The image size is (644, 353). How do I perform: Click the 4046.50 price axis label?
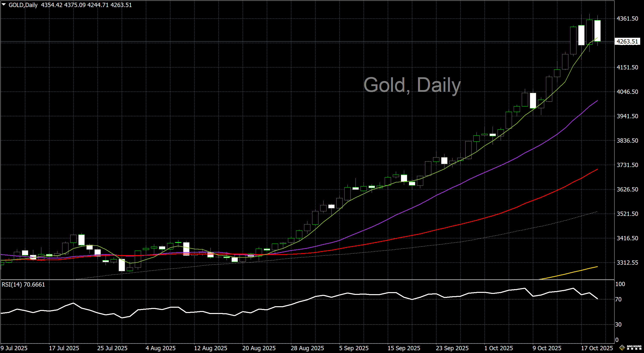627,92
